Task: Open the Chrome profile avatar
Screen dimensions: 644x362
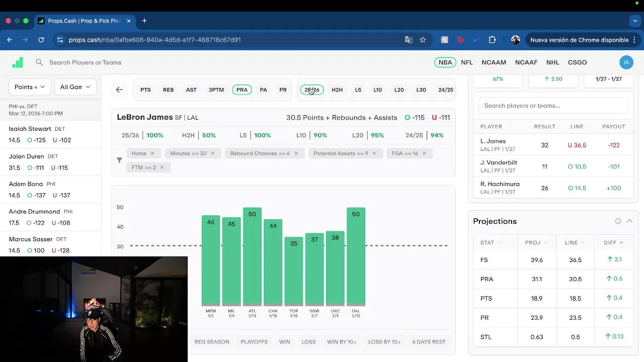Action: pos(515,40)
